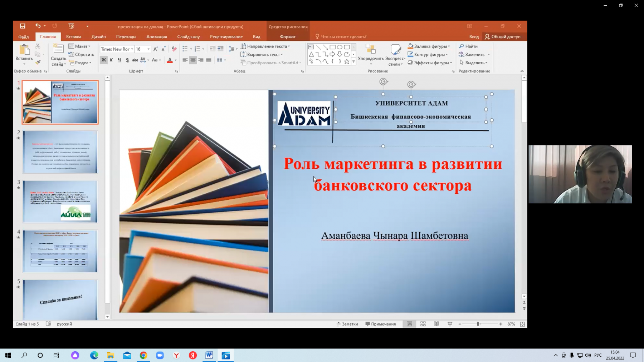The width and height of the screenshot is (644, 362).
Task: Fit slide to current window icon
Action: coord(522,324)
